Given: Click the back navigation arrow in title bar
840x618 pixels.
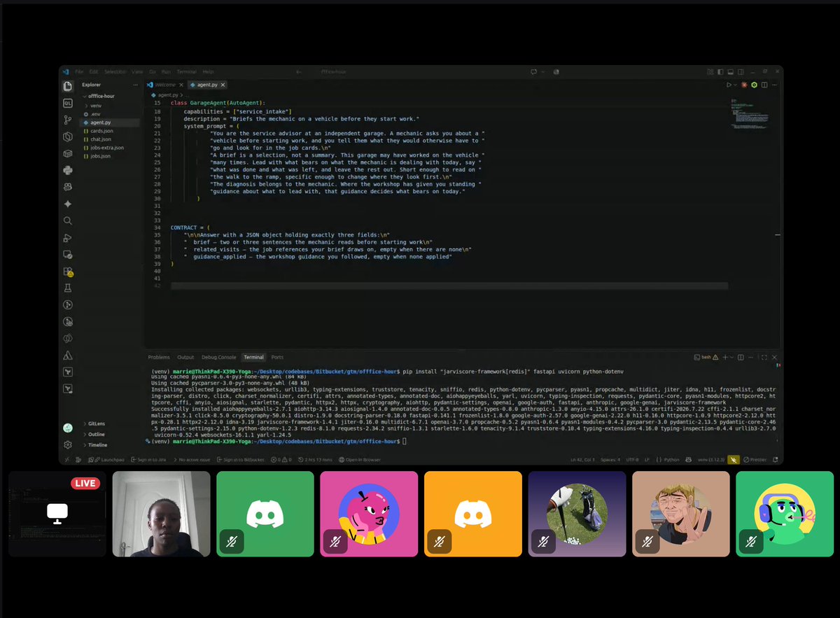Looking at the screenshot, I should [x=299, y=71].
